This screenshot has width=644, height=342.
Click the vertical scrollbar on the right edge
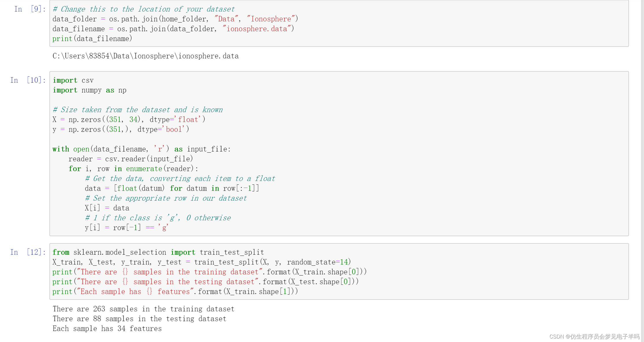click(643, 171)
